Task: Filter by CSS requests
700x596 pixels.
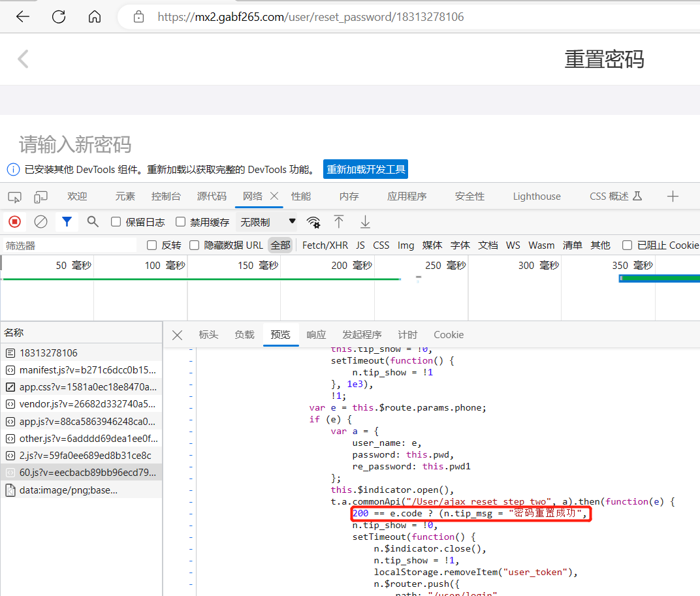Action: click(381, 245)
